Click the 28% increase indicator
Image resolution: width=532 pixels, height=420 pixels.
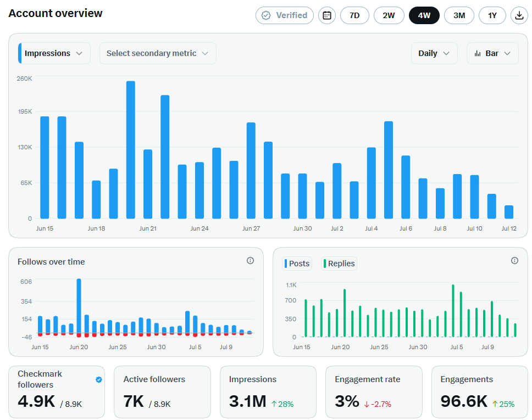coord(282,404)
